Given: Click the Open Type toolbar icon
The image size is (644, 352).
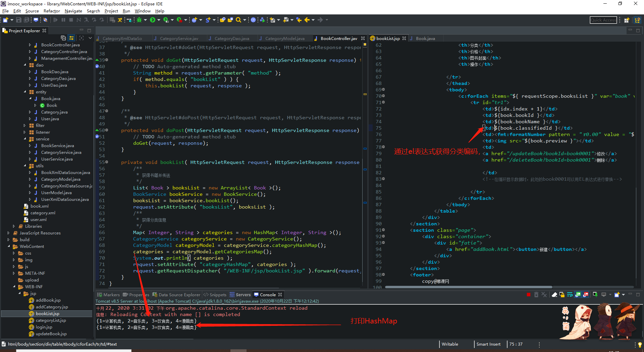Looking at the screenshot, I should [x=222, y=20].
